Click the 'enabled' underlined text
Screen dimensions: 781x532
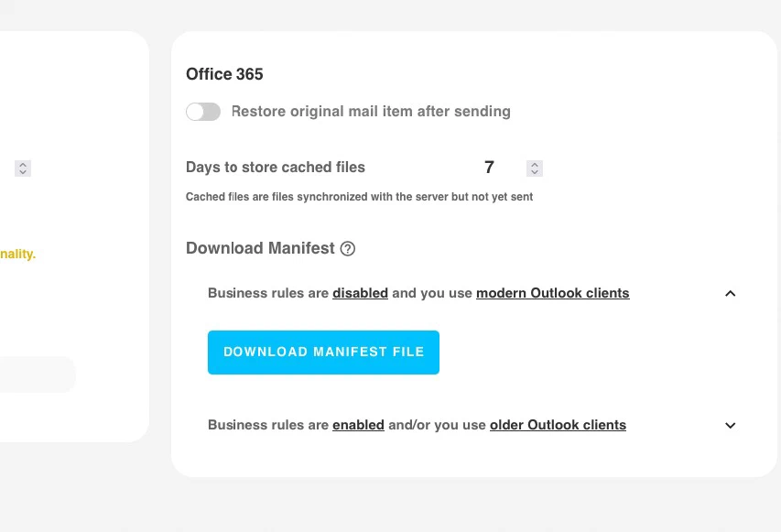(358, 425)
